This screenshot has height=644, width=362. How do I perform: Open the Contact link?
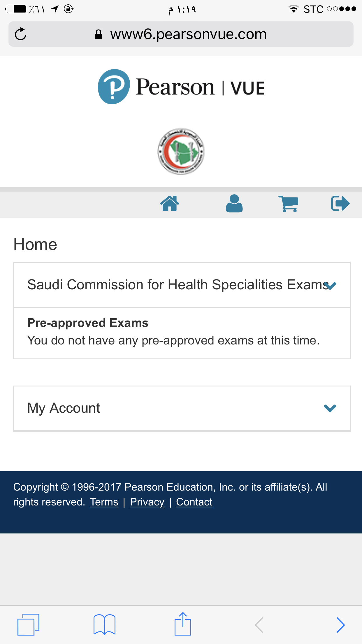[x=194, y=502]
